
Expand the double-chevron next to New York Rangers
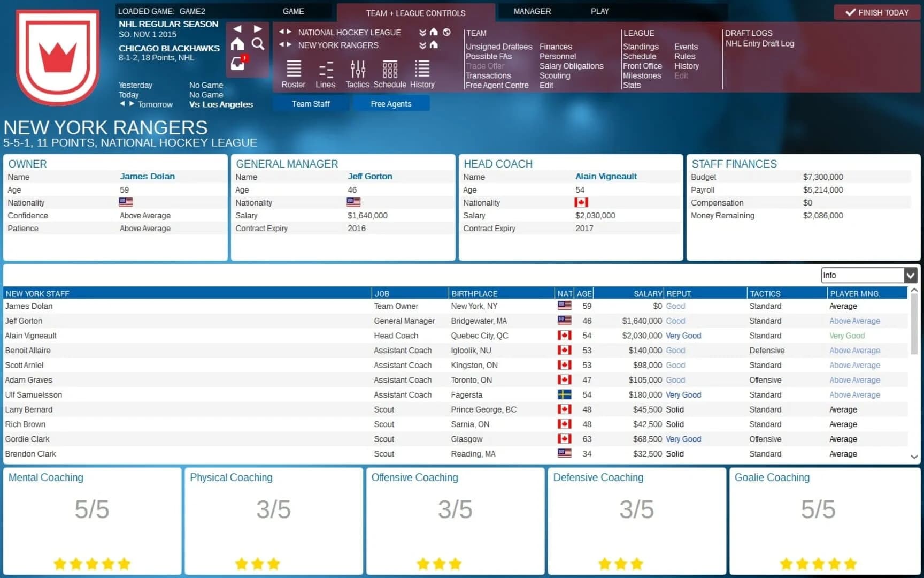(x=422, y=45)
